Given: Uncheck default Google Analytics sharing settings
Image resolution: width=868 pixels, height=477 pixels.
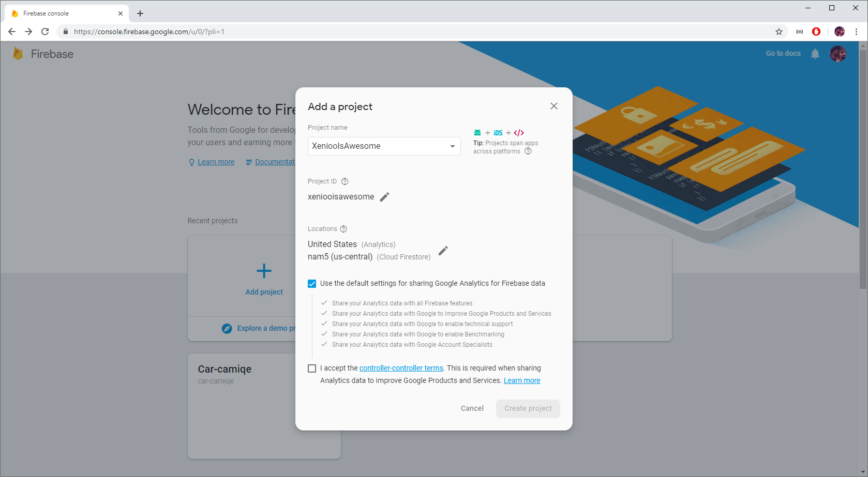Looking at the screenshot, I should [x=312, y=284].
